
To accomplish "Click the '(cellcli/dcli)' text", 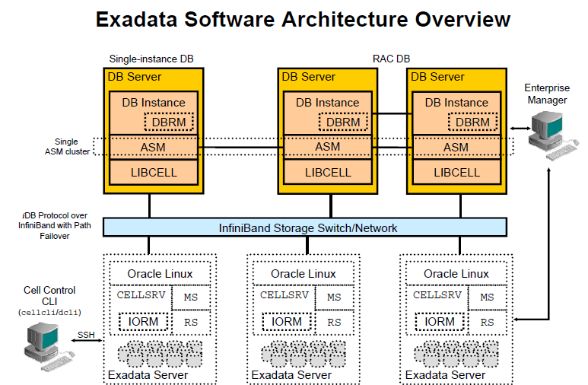I will click(x=49, y=312).
